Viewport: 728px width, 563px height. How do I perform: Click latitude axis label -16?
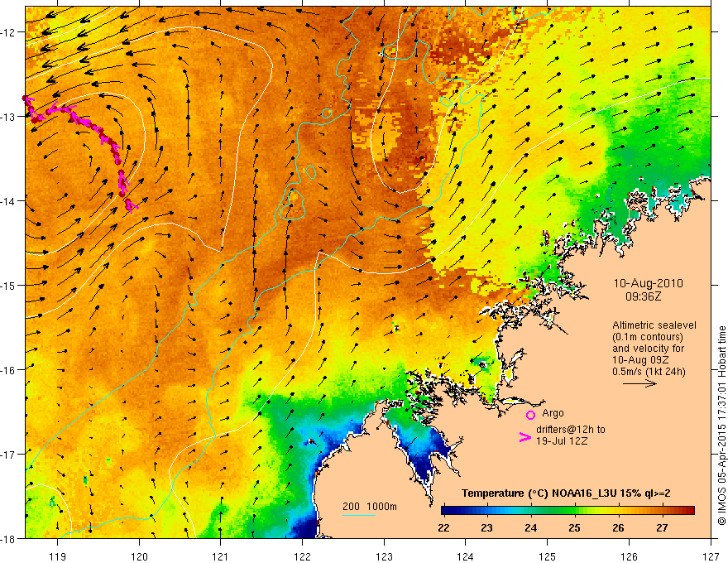pyautogui.click(x=9, y=370)
